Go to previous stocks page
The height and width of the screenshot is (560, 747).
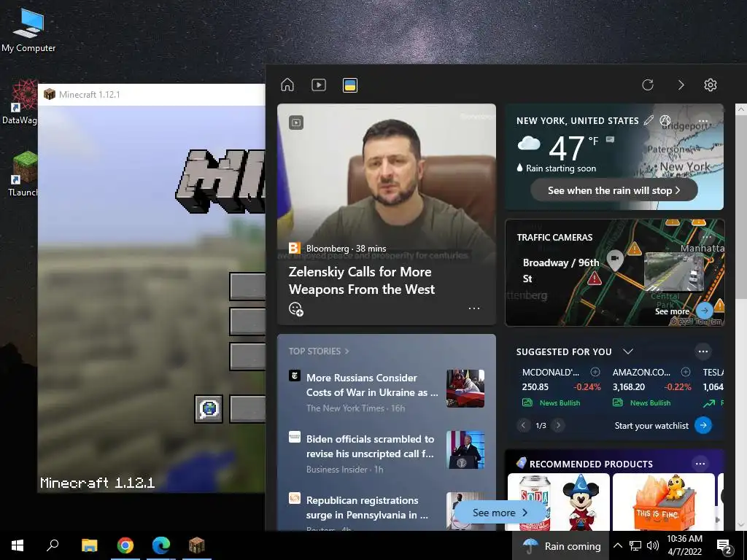[x=524, y=425]
